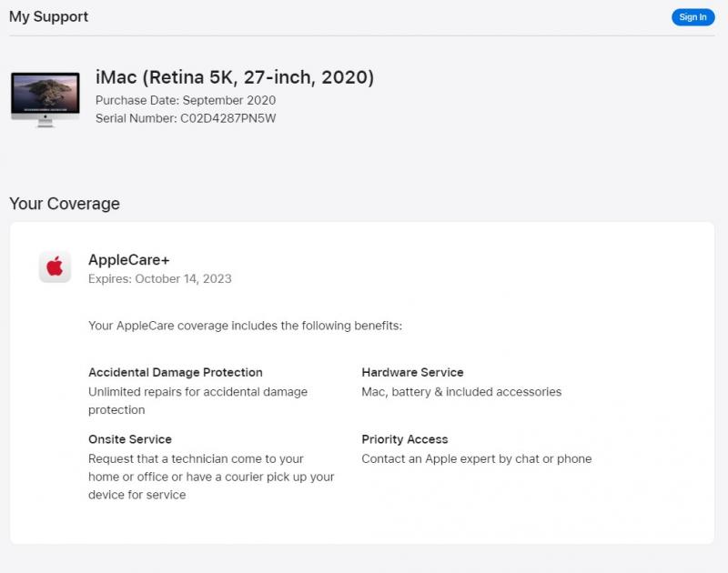Click the Purchase Date September 2020 line
The height and width of the screenshot is (573, 728).
coord(186,100)
